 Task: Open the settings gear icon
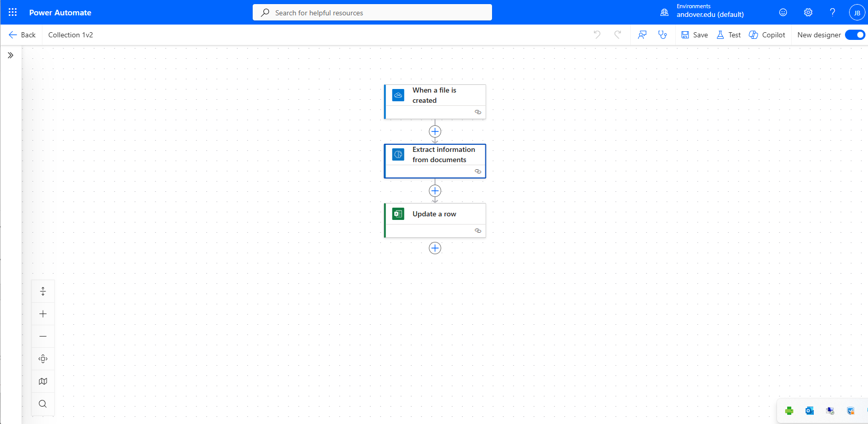click(x=808, y=12)
